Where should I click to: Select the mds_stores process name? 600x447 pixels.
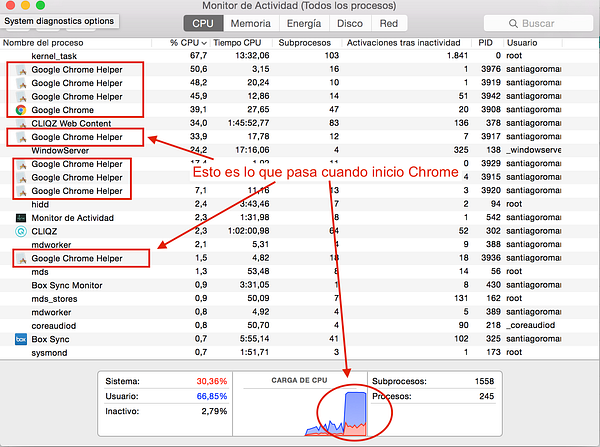click(54, 299)
